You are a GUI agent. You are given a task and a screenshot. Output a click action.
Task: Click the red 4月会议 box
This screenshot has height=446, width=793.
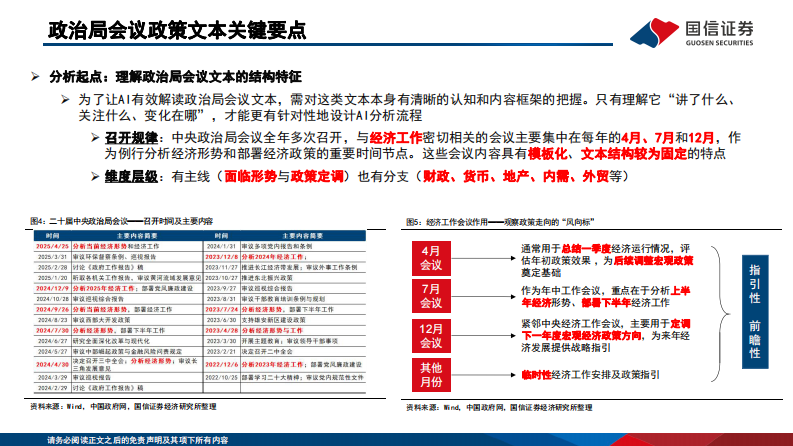coord(431,258)
